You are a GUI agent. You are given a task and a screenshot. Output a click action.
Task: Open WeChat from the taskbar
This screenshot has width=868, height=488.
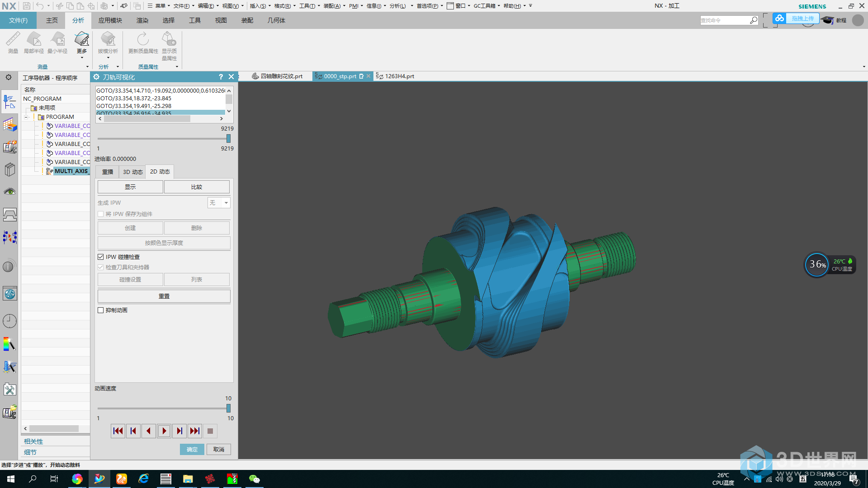point(254,479)
